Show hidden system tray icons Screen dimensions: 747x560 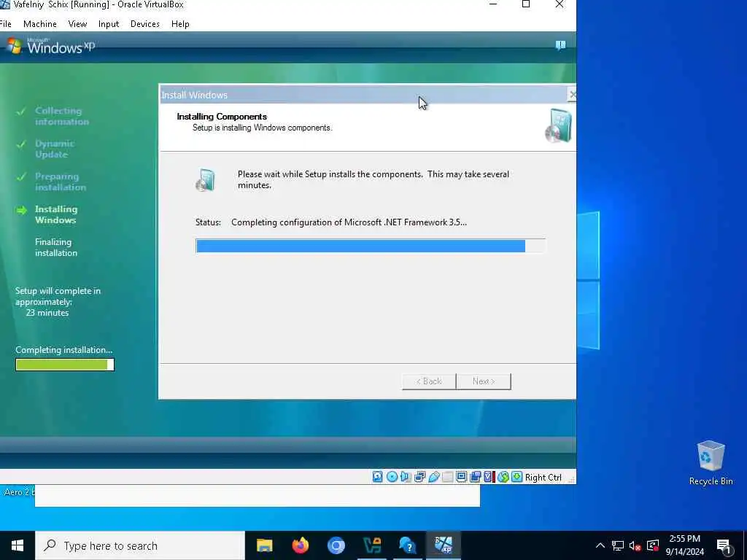click(600, 545)
